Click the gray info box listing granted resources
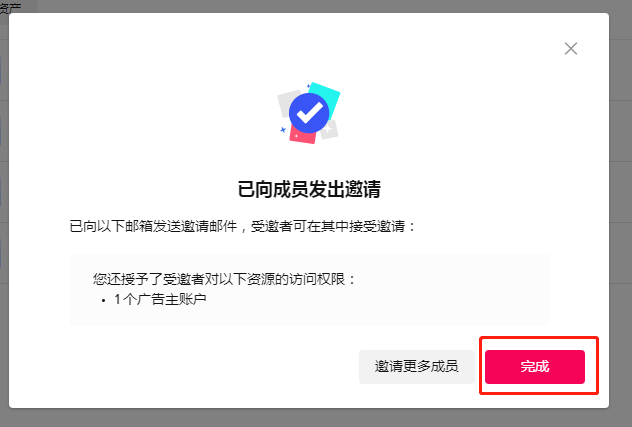Screen dimensions: 632x427 tap(309, 290)
